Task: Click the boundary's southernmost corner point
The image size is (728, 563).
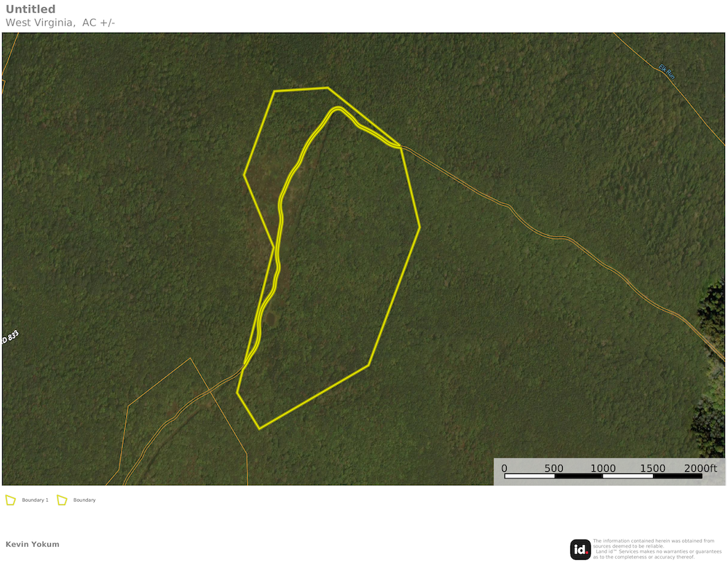Action: 259,428
